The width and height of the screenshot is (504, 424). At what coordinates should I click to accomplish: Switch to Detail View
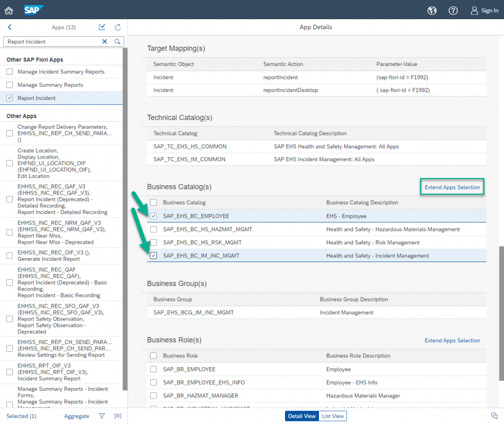point(302,416)
